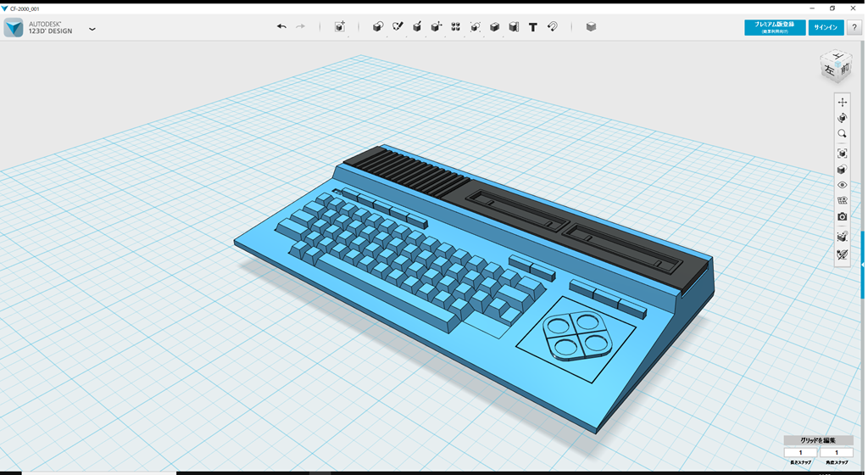868x475 pixels.
Task: Take a screenshot with camera icon
Action: [842, 217]
